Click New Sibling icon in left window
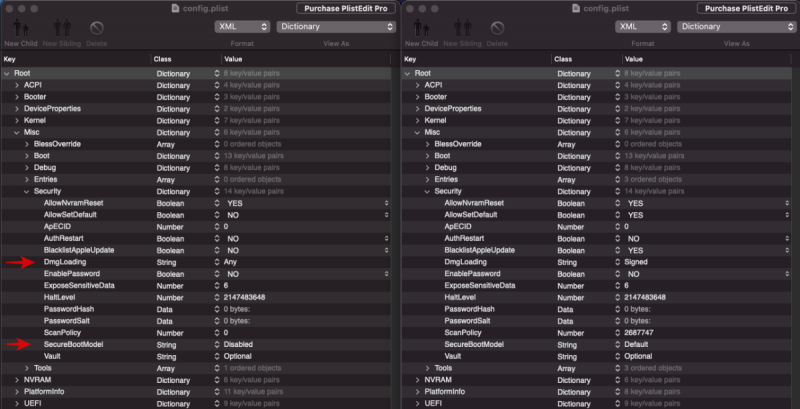 coord(62,28)
